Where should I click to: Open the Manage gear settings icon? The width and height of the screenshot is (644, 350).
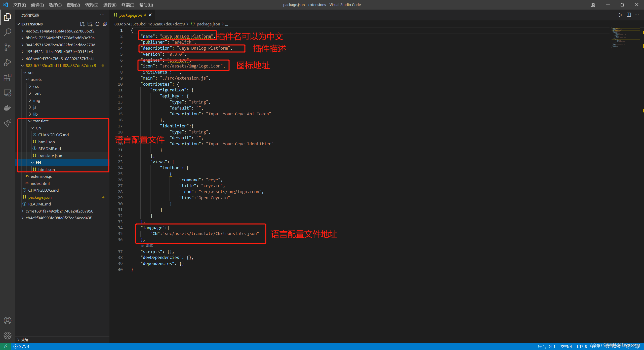click(8, 335)
